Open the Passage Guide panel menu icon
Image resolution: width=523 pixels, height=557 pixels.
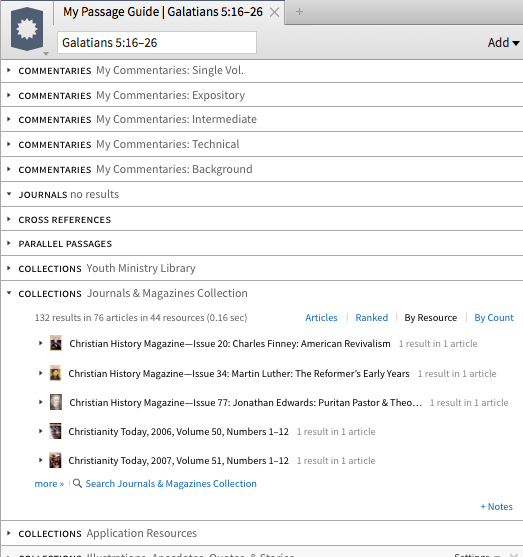(27, 29)
